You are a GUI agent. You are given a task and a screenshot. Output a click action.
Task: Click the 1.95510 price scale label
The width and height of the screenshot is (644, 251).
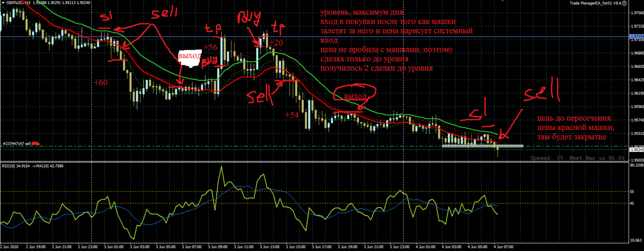pos(637,133)
